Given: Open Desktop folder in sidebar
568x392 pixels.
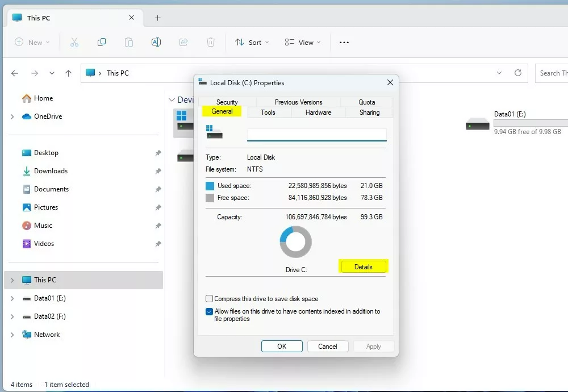Looking at the screenshot, I should [x=40, y=153].
